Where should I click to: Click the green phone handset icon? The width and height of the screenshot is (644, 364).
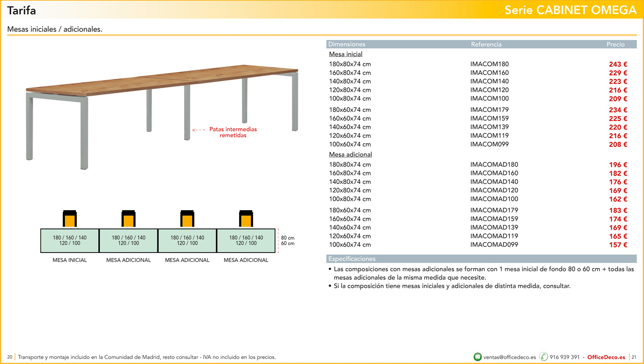pyautogui.click(x=544, y=357)
